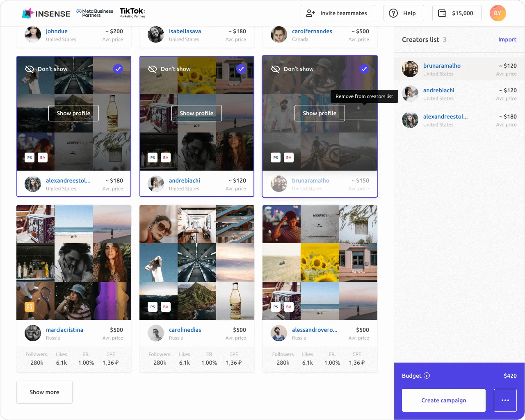This screenshot has width=525, height=420.
Task: Click the Create campaign button
Action: click(x=443, y=400)
